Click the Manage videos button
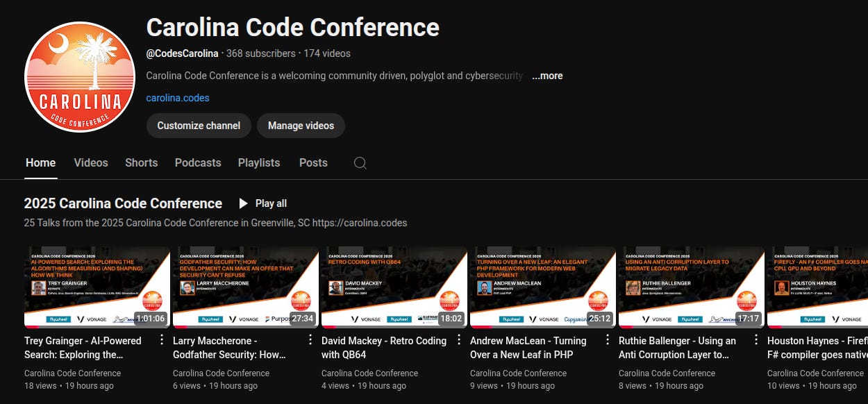This screenshot has height=404, width=868. pos(301,126)
